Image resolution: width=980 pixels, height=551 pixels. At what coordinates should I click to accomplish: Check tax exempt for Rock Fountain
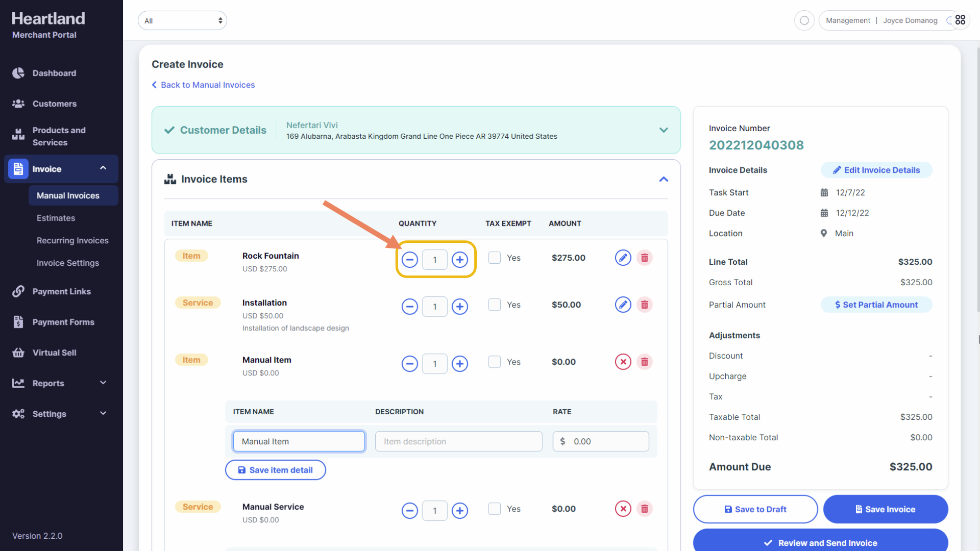(x=494, y=258)
